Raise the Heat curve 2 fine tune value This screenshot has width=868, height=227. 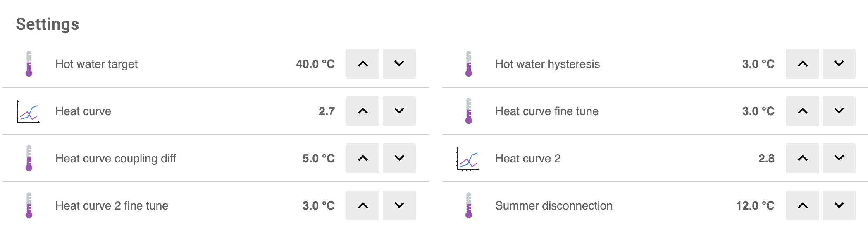pyautogui.click(x=363, y=205)
